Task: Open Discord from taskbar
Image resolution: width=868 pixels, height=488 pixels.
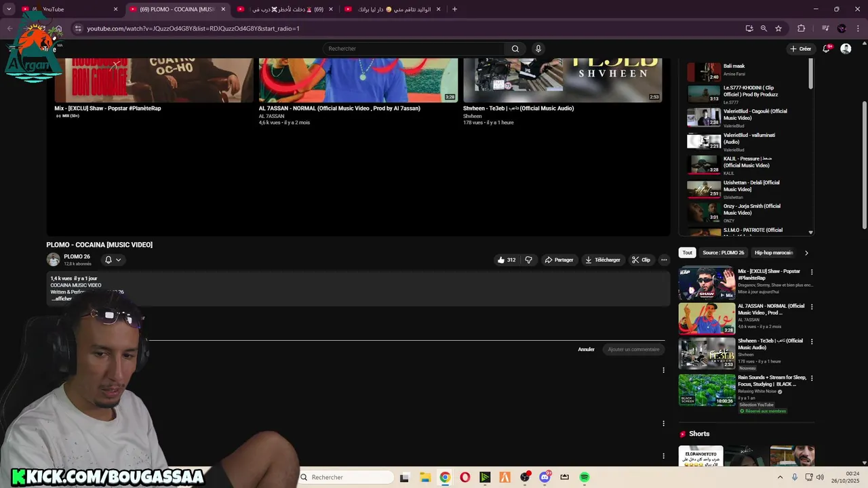Action: pos(545,477)
